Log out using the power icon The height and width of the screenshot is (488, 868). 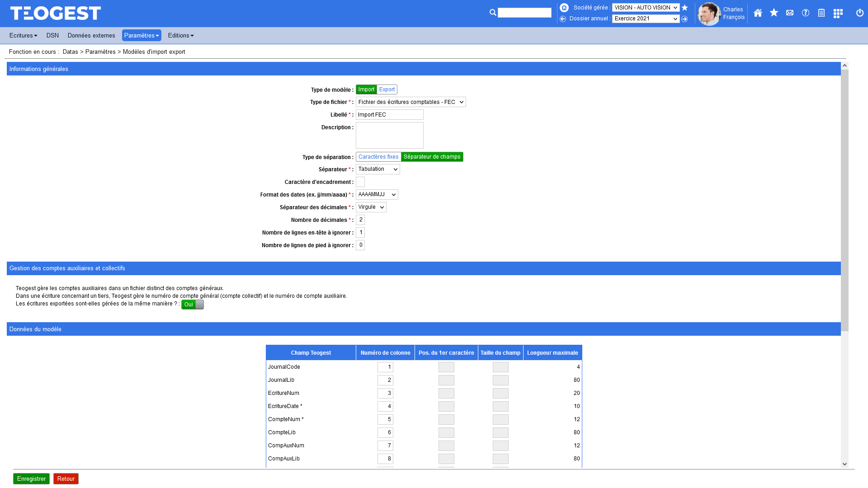click(x=860, y=13)
